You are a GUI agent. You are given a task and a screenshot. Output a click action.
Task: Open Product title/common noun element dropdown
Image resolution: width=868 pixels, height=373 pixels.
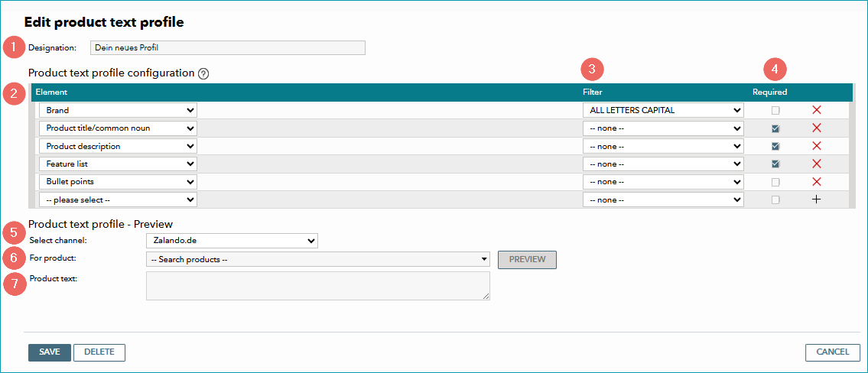click(x=118, y=128)
